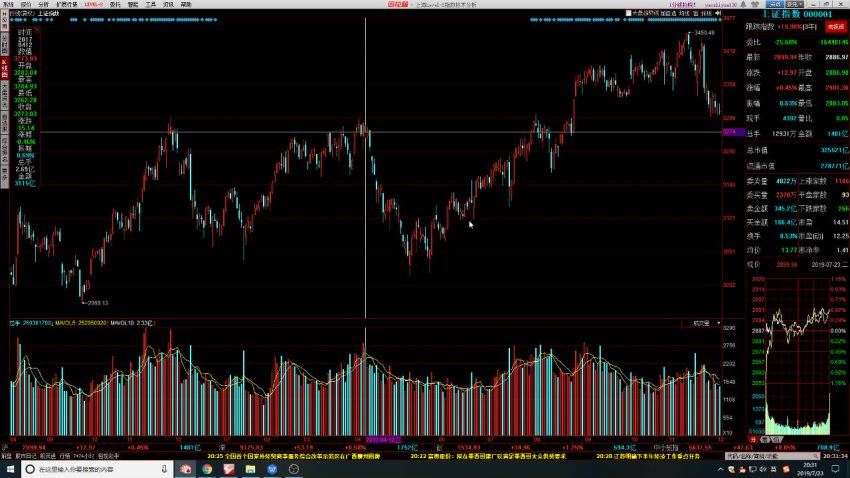This screenshot has height=478, width=850.
Task: Expand the system tray hidden icons chevron
Action: pyautogui.click(x=720, y=469)
